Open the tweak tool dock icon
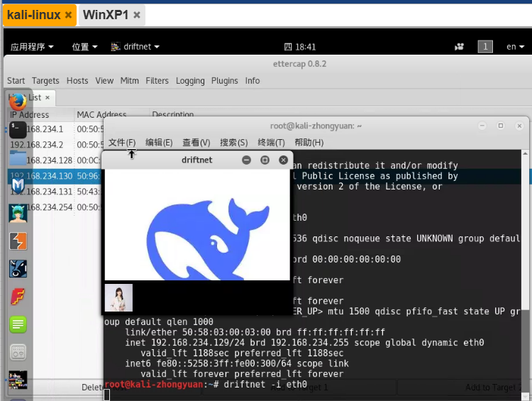This screenshot has height=401, width=532. point(18,352)
